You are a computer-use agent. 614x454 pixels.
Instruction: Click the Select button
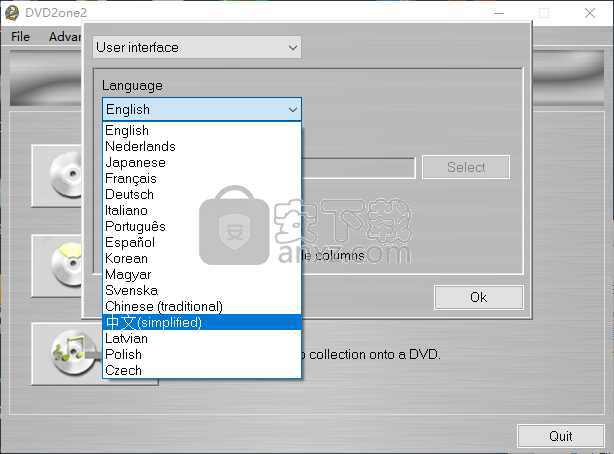coord(466,167)
